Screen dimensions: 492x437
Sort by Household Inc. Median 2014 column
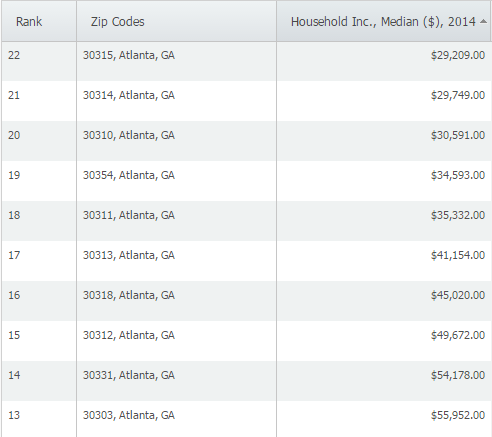(x=383, y=22)
